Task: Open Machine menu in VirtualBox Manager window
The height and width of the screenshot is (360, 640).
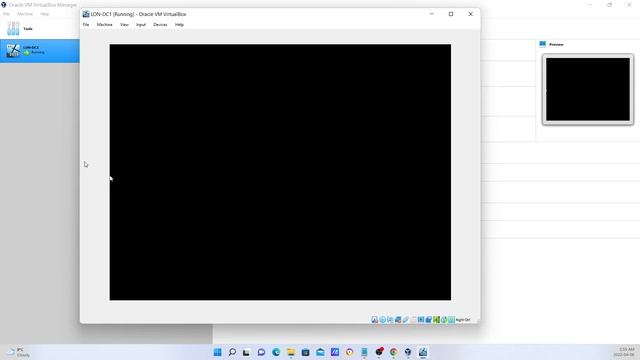Action: tap(25, 14)
